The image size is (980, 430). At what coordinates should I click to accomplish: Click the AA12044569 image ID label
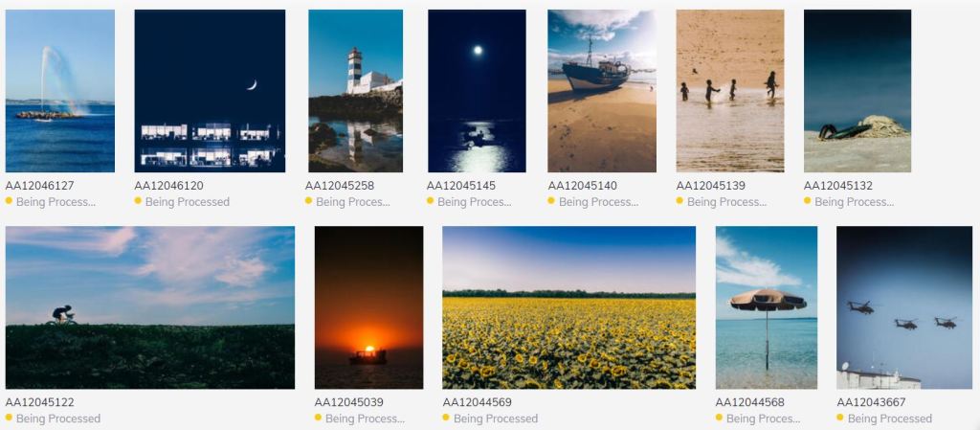tap(477, 402)
